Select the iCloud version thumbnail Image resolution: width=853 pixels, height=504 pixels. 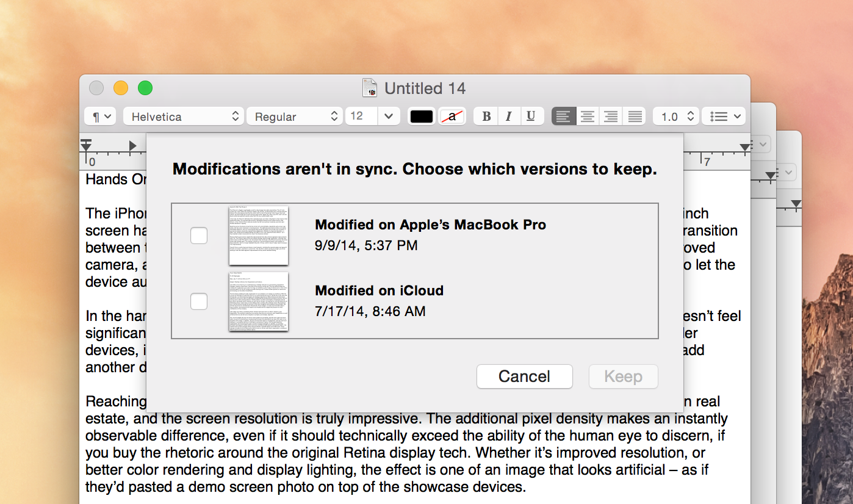tap(259, 301)
